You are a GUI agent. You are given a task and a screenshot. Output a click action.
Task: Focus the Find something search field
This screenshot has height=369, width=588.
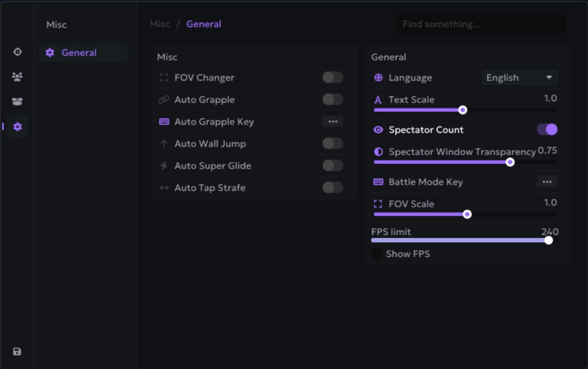(x=481, y=24)
